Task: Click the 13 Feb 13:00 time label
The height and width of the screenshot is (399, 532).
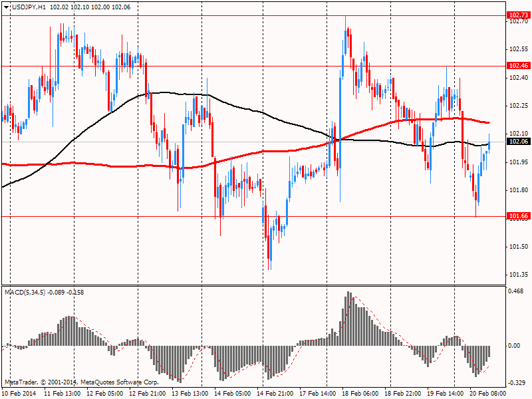Action: click(x=190, y=393)
